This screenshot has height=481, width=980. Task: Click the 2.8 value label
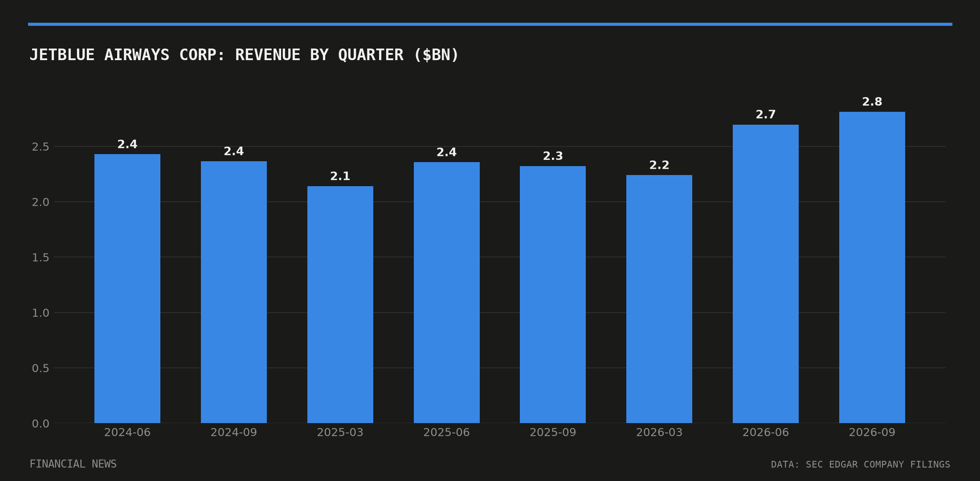(872, 102)
